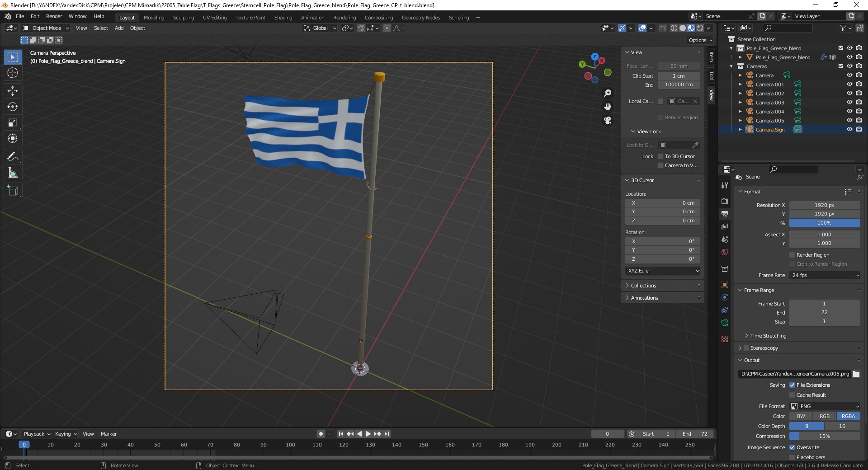
Task: Open the XYZ Euler rotation mode dropdown
Action: [x=663, y=271]
